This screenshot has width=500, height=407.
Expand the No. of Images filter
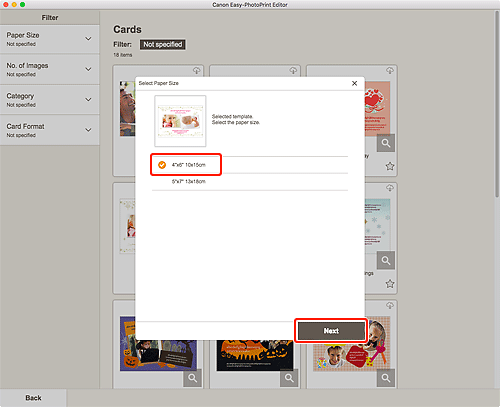coord(50,69)
